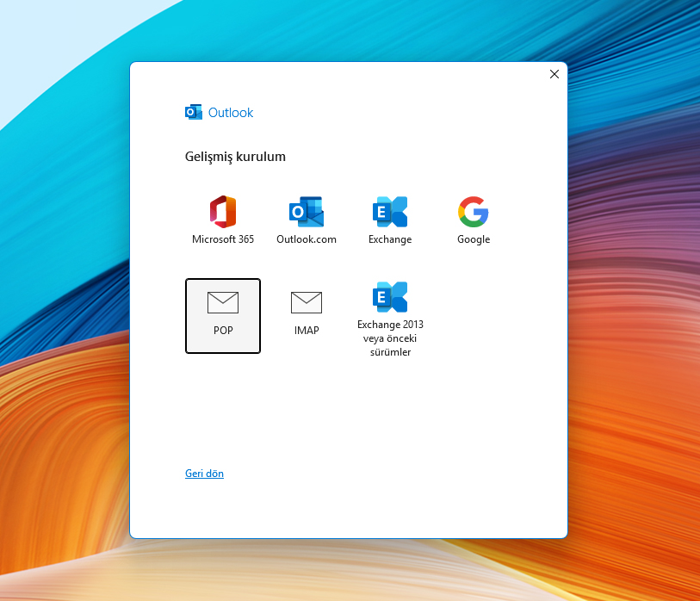Select the Microsoft 365 office logo icon
700x601 pixels.
tap(223, 211)
